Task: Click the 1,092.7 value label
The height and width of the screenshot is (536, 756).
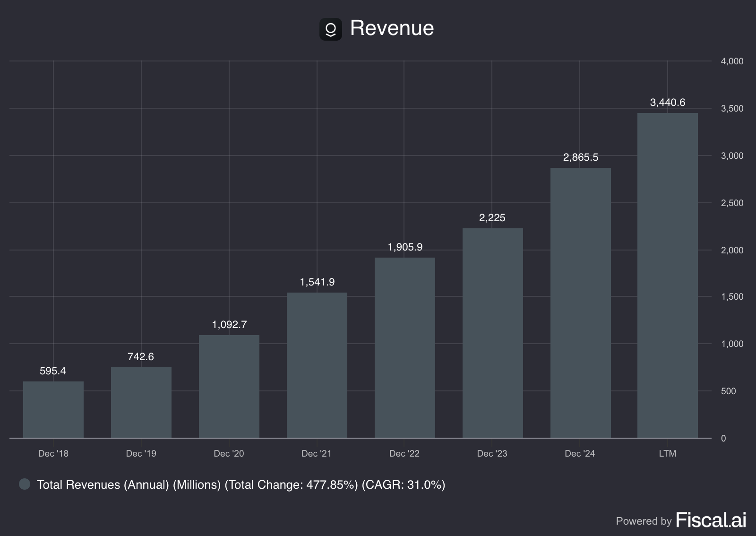Action: coord(229,325)
